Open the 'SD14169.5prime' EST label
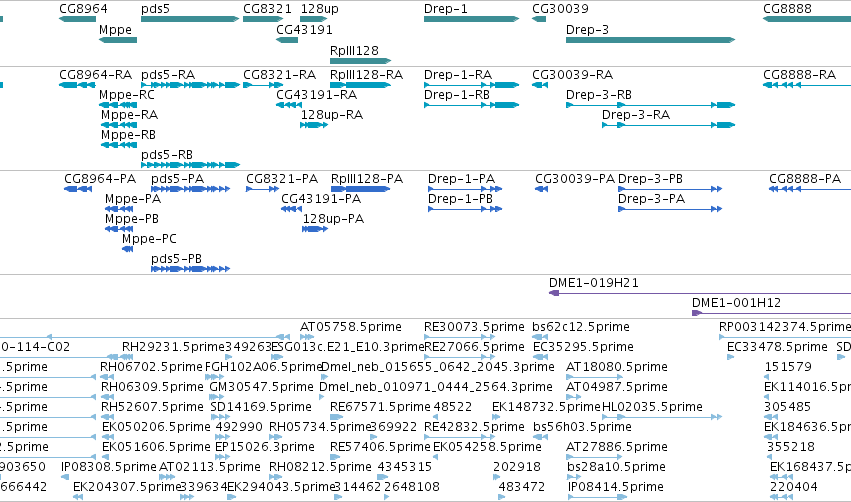Image resolution: width=851 pixels, height=502 pixels. [x=261, y=407]
